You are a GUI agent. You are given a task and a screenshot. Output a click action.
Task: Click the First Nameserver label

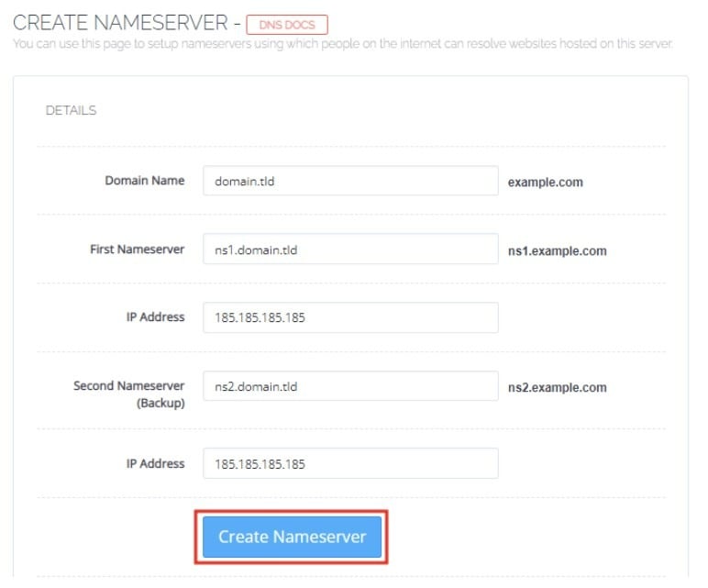(137, 249)
